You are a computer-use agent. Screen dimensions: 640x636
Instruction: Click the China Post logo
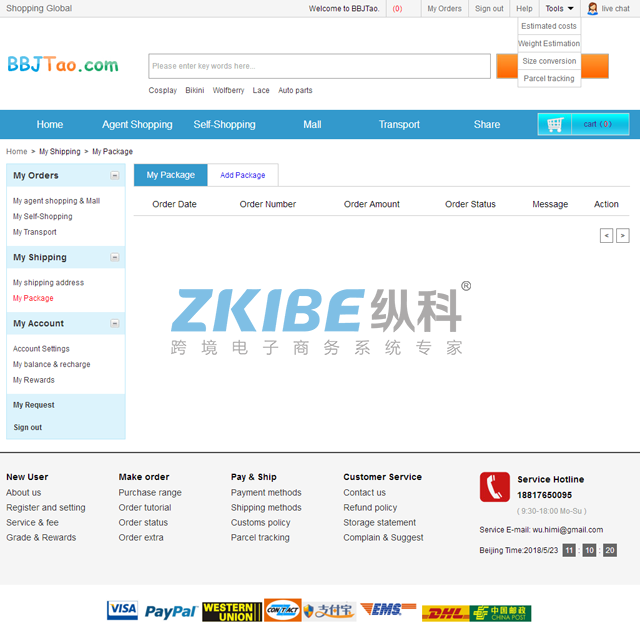500,613
